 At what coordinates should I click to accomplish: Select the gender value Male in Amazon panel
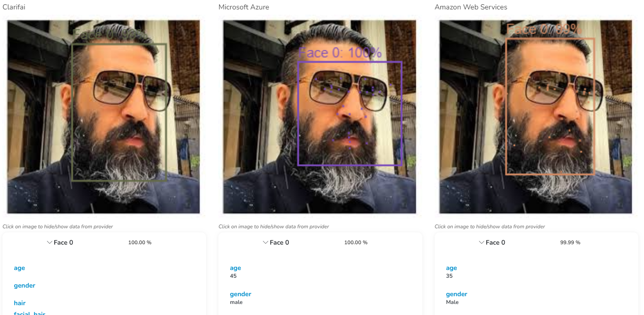(x=452, y=302)
